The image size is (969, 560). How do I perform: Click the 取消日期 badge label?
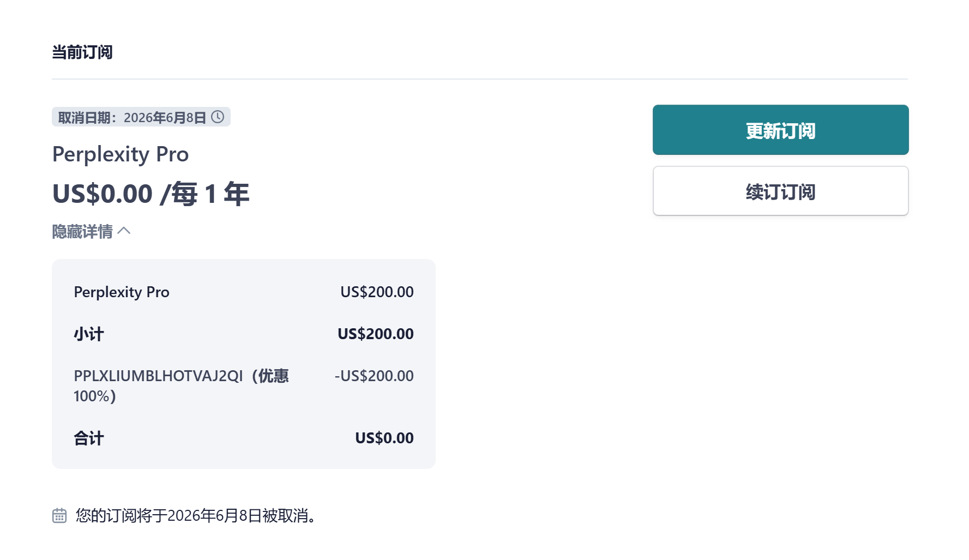[x=85, y=118]
